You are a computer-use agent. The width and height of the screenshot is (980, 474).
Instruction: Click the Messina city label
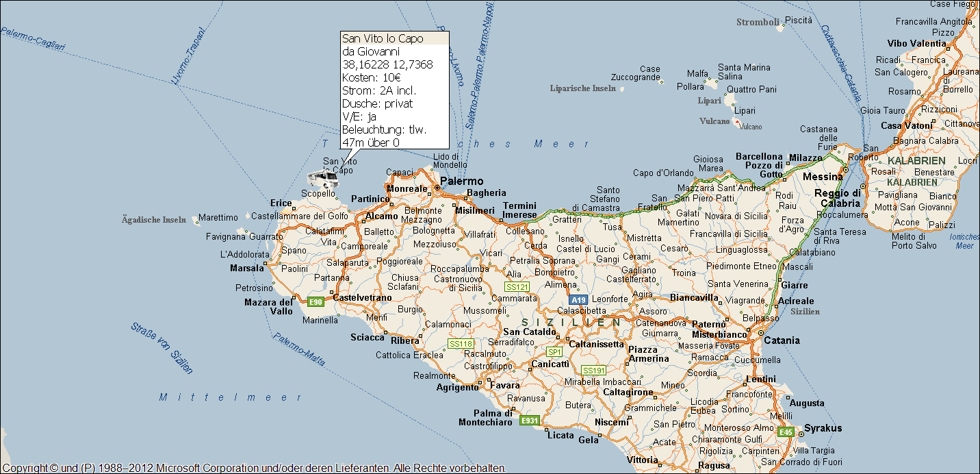click(x=823, y=177)
